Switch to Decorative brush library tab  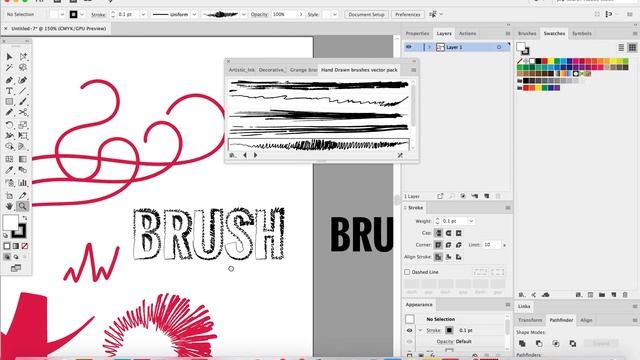(x=272, y=70)
